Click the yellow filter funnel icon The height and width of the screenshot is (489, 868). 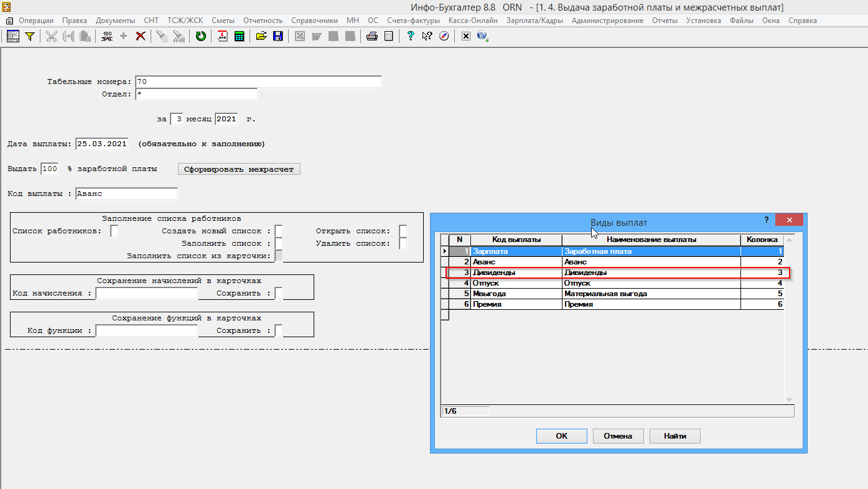29,36
